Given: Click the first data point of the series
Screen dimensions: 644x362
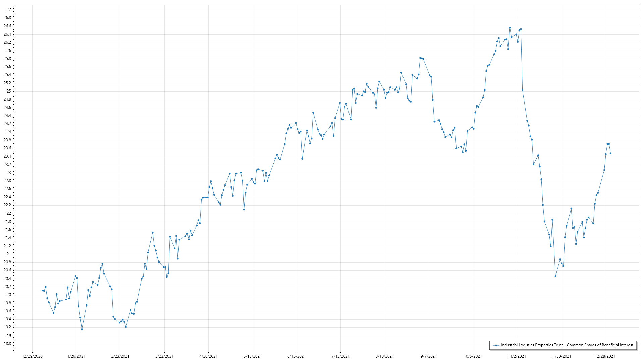Looking at the screenshot, I should tap(42, 290).
